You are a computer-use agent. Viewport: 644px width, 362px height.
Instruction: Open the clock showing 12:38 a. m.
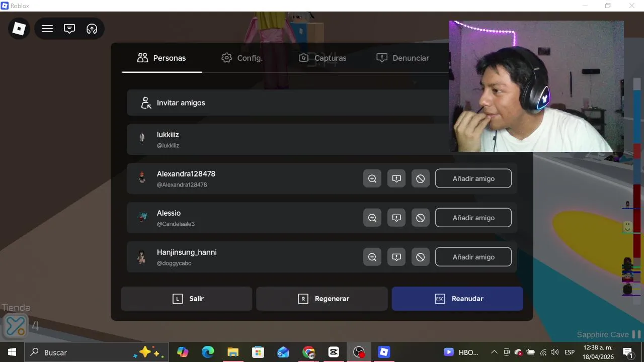[598, 352]
